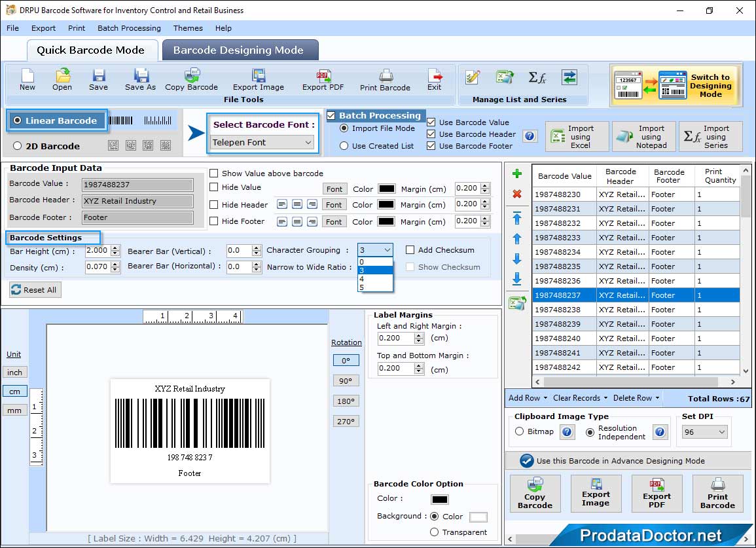Set rotation to 90° button
Image resolution: width=756 pixels, height=548 pixels.
tap(346, 380)
